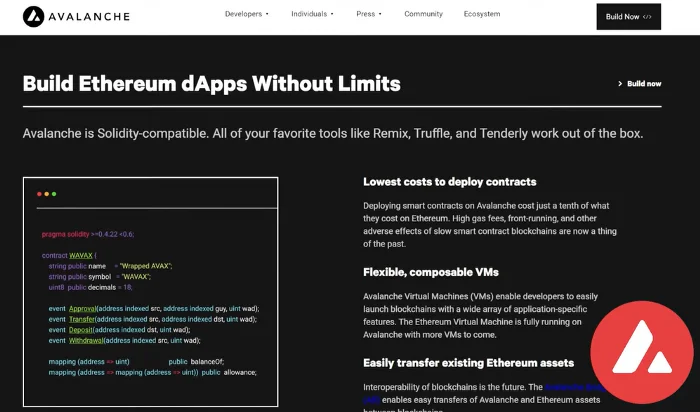
Task: Click the event Transfer code line
Action: point(153,319)
